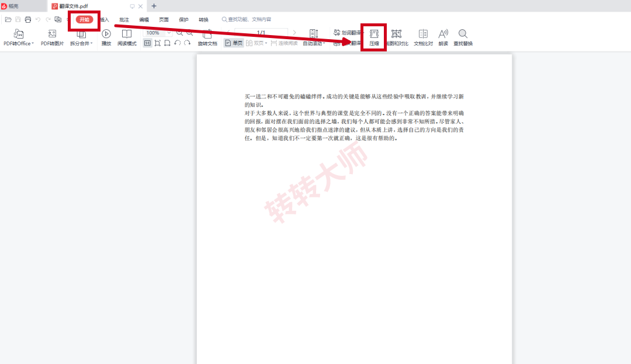Open the 文档比对 document comparison tool
Image resolution: width=631 pixels, height=364 pixels.
[423, 37]
